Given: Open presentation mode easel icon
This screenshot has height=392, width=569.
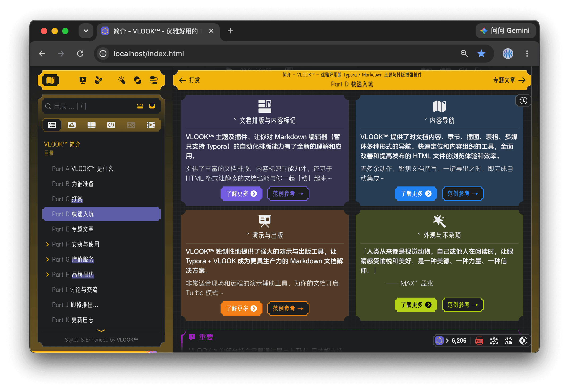Looking at the screenshot, I should [x=83, y=80].
